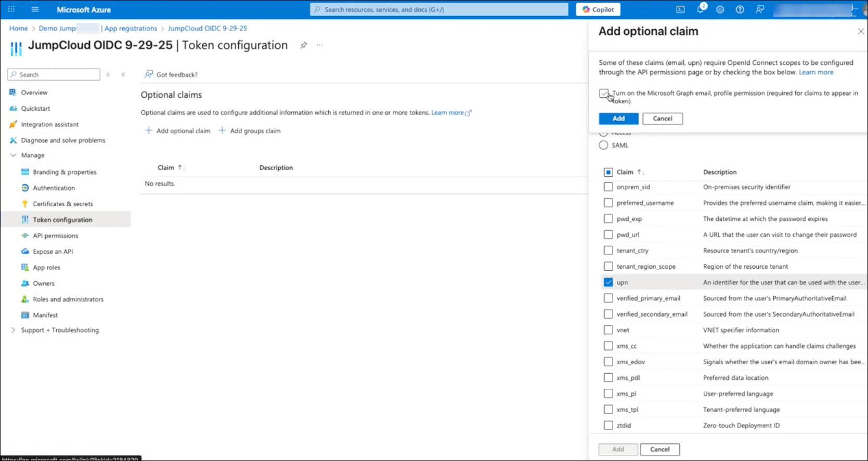Image resolution: width=868 pixels, height=461 pixels.
Task: Collapse the left navigation pane
Action: (123, 74)
